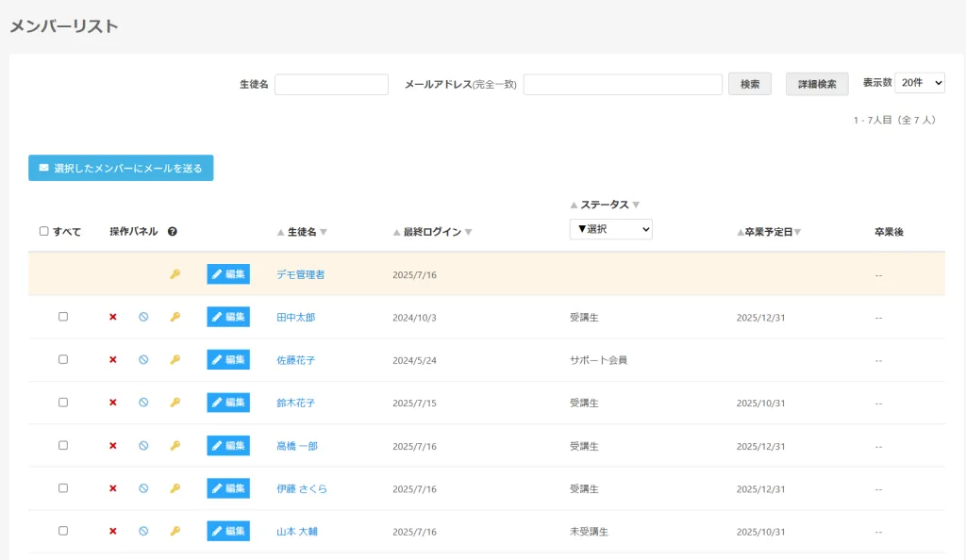Click the 検索 search button
966x560 pixels.
[750, 84]
